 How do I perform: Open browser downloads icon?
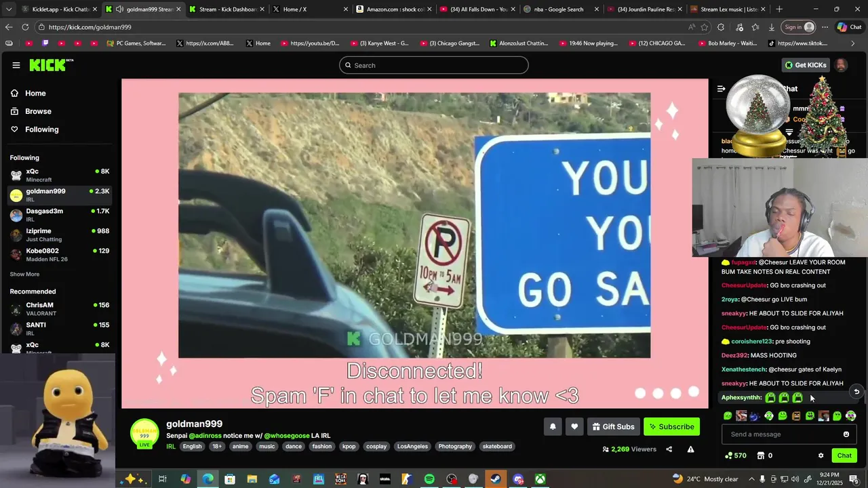coord(772,27)
